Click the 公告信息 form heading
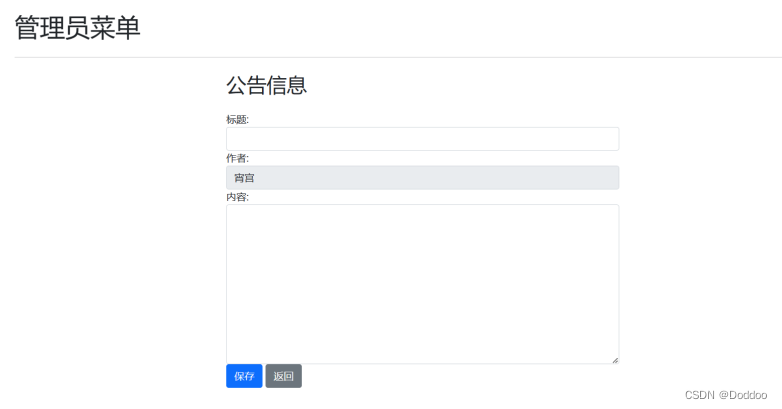782x409 pixels. tap(266, 85)
